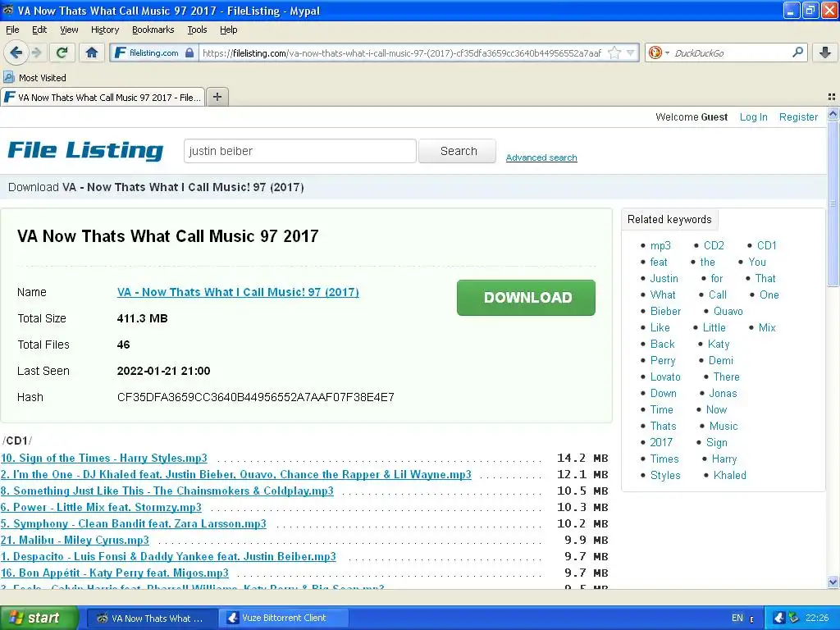Viewport: 840px width, 630px height.
Task: Click the Khaled related keyword
Action: point(729,475)
